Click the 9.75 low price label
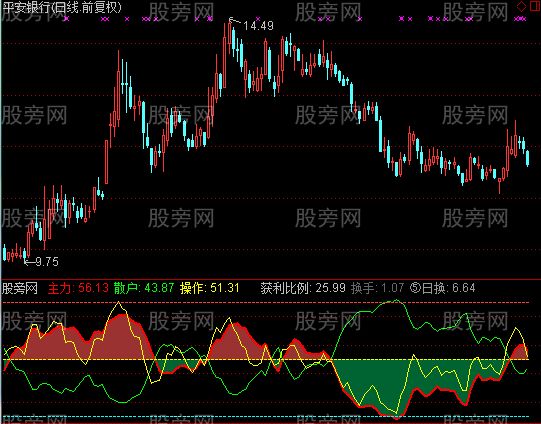 (47, 262)
